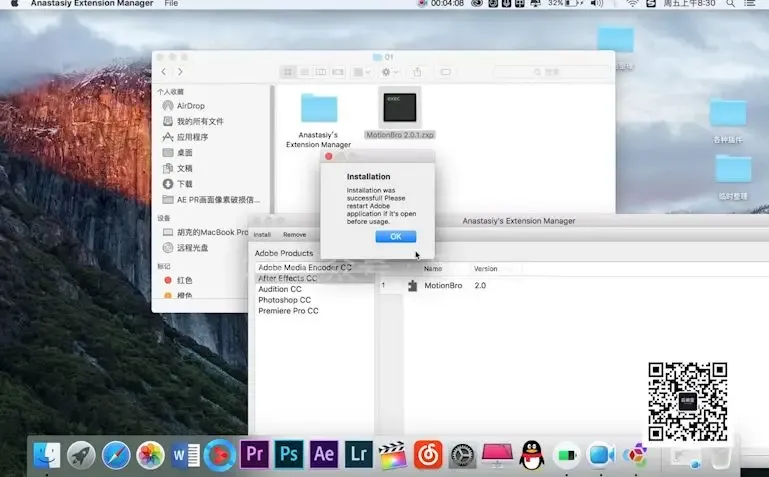
Task: Open Finder arrange-by dropdown
Action: (x=361, y=72)
